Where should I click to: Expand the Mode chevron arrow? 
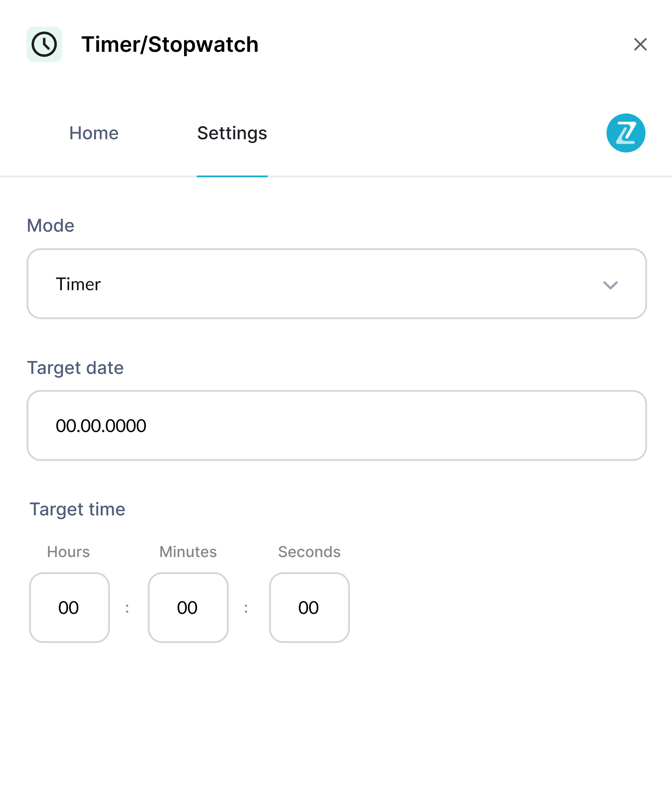tap(610, 285)
